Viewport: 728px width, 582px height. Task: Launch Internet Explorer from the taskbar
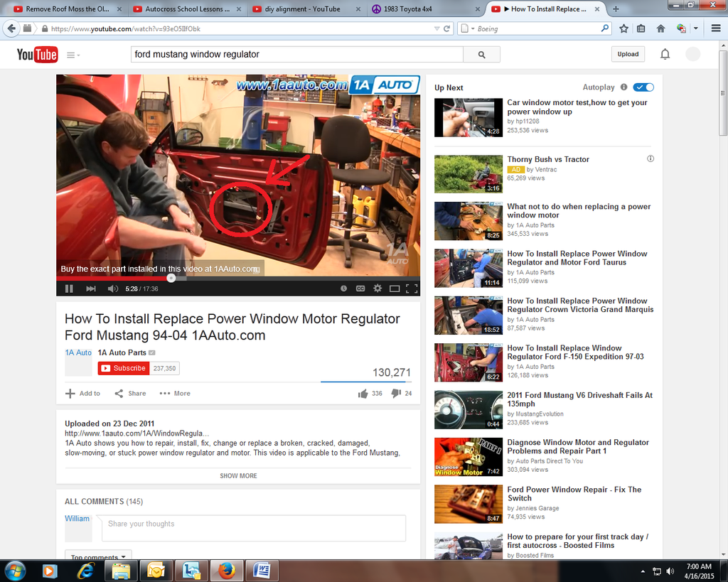pos(85,571)
